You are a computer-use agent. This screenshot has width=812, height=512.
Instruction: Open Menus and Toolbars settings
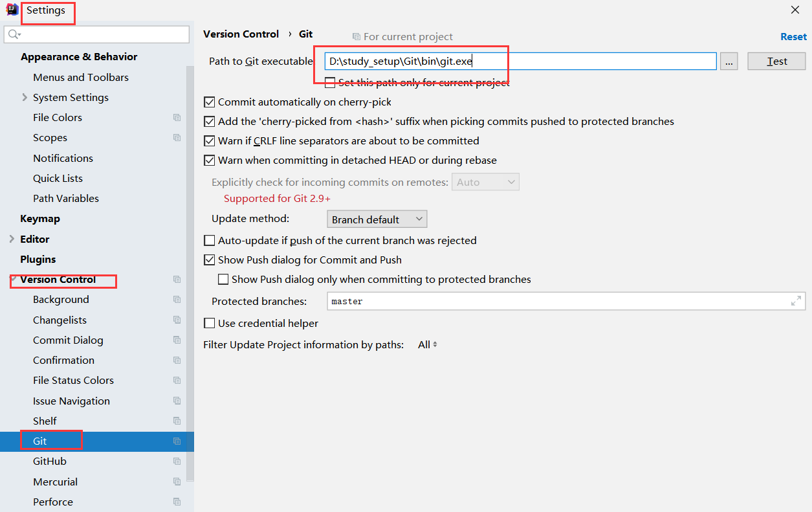tap(81, 78)
